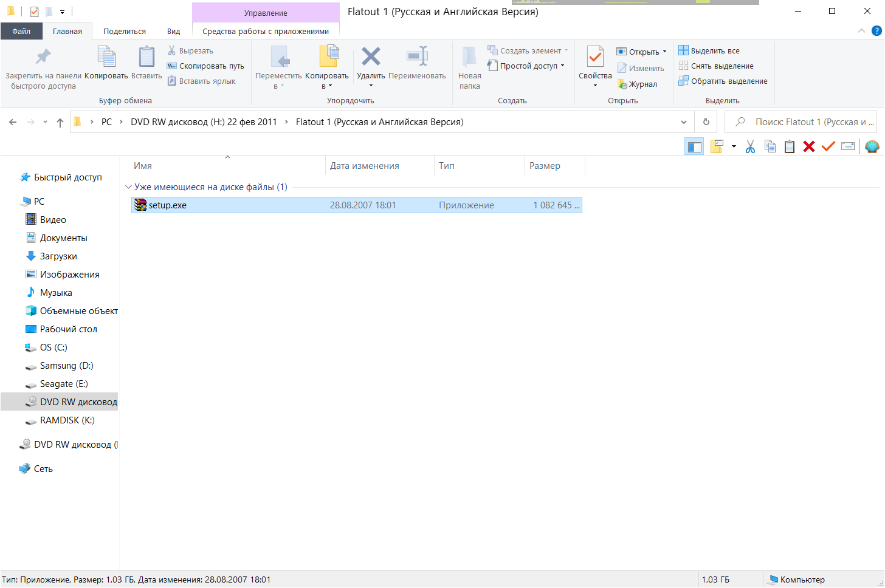Click the Delete (Удалить) X icon in ribbon
This screenshot has height=588, width=885.
[371, 56]
